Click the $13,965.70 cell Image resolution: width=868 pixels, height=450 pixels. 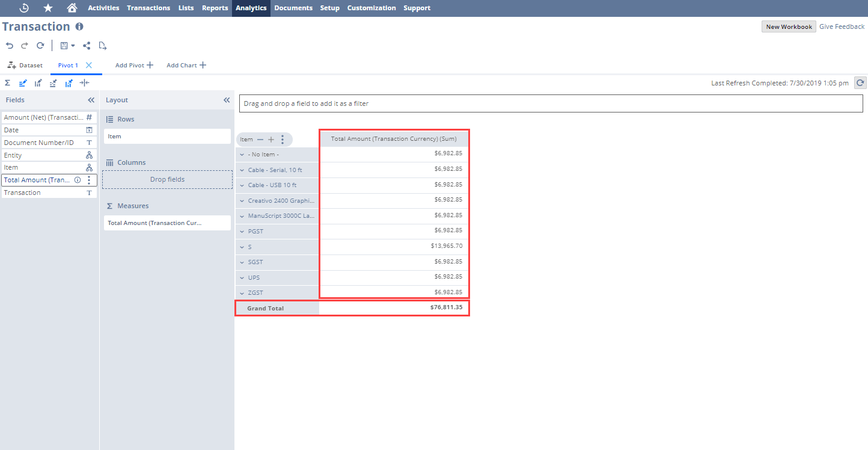[394, 247]
